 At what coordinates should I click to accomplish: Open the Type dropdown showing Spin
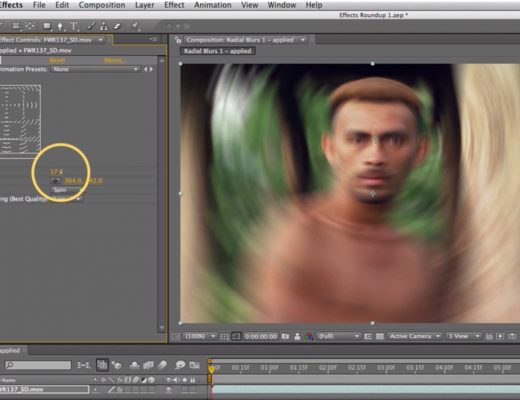pos(66,190)
